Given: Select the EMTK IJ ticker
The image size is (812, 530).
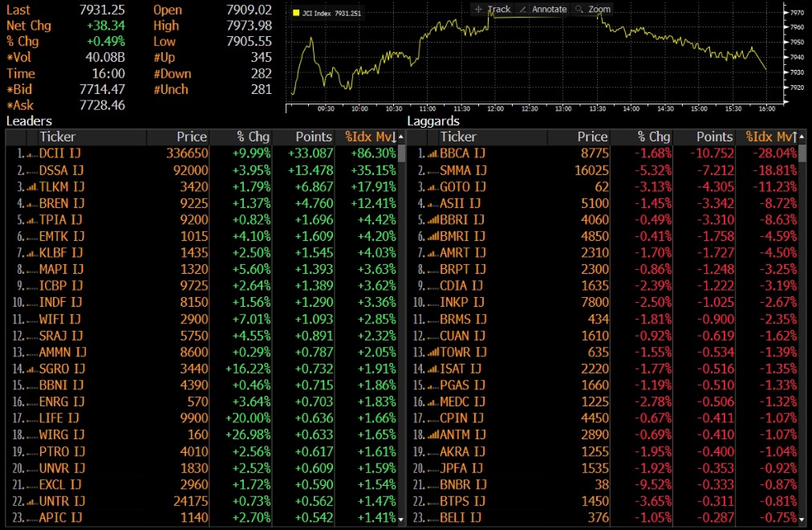Looking at the screenshot, I should tap(62, 236).
